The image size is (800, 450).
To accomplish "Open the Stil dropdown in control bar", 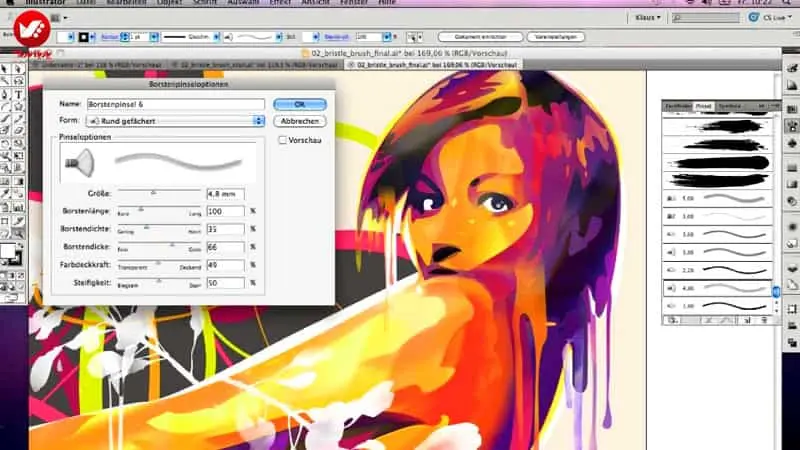I will [x=316, y=37].
